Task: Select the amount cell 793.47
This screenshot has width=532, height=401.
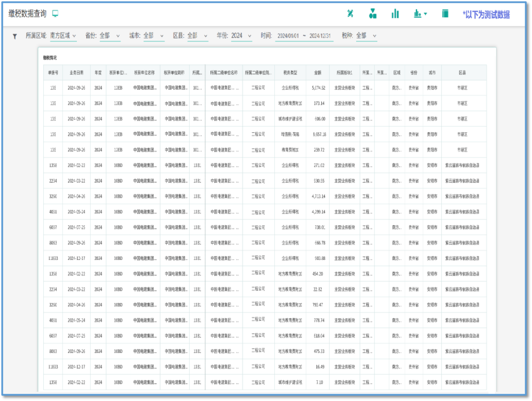Action: point(318,305)
